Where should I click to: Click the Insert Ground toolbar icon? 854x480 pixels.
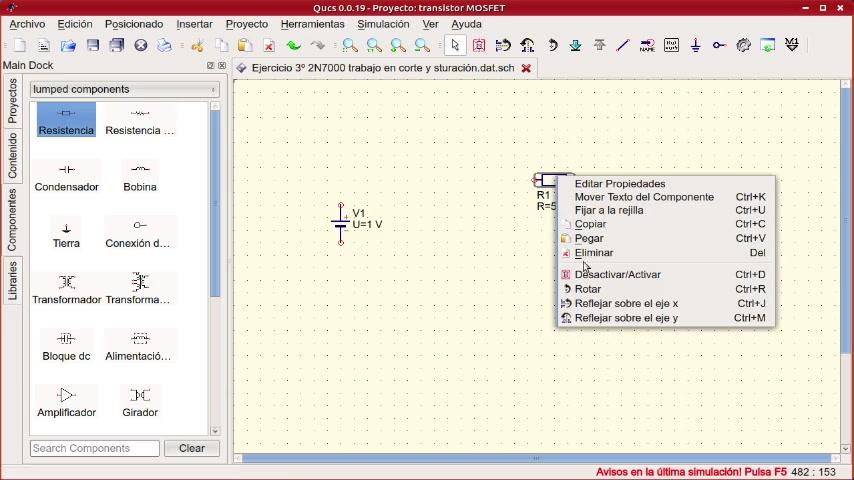695,45
